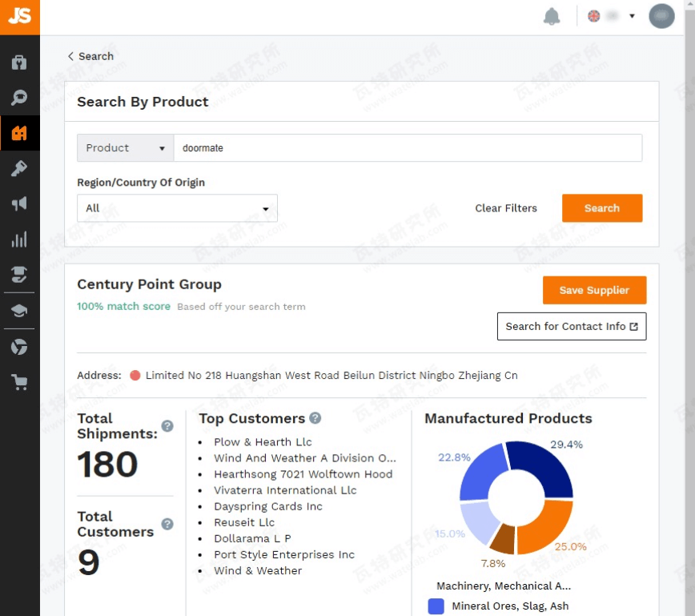
Task: Open the search chat sidebar icon
Action: [19, 97]
